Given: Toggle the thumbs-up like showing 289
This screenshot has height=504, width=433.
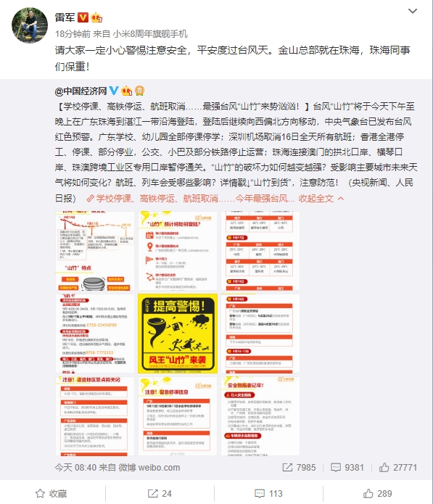Looking at the screenshot, I should point(377,493).
